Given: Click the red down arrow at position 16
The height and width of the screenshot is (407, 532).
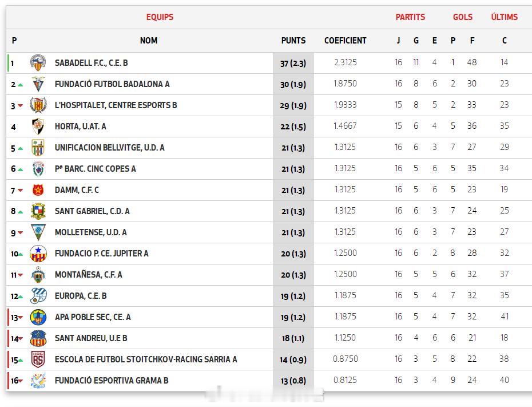Looking at the screenshot, I should point(21,381).
